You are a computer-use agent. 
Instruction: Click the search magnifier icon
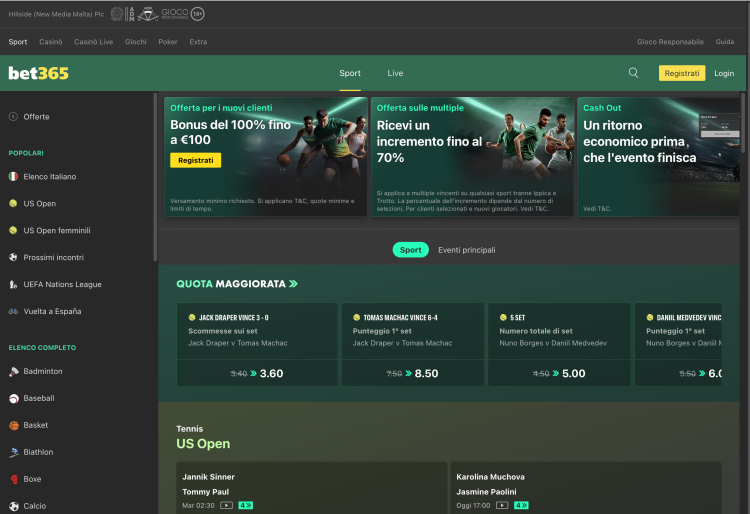pos(633,73)
